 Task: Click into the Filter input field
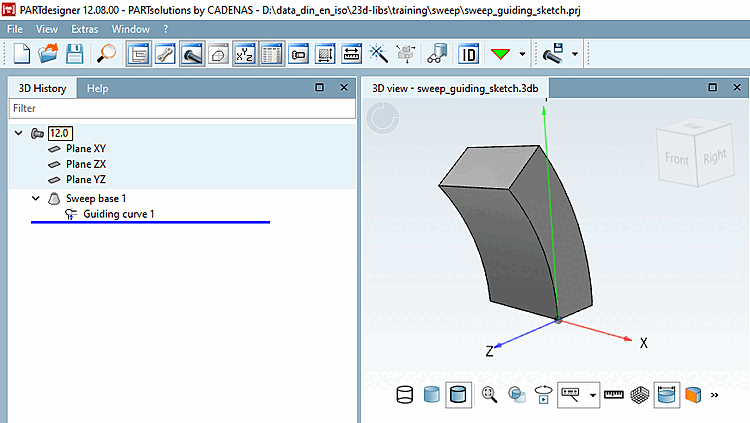pyautogui.click(x=182, y=109)
